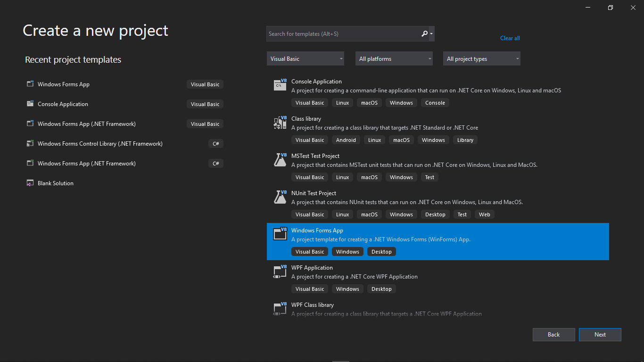Open the All platforms filter dropdown
This screenshot has width=644, height=362.
tap(394, 58)
